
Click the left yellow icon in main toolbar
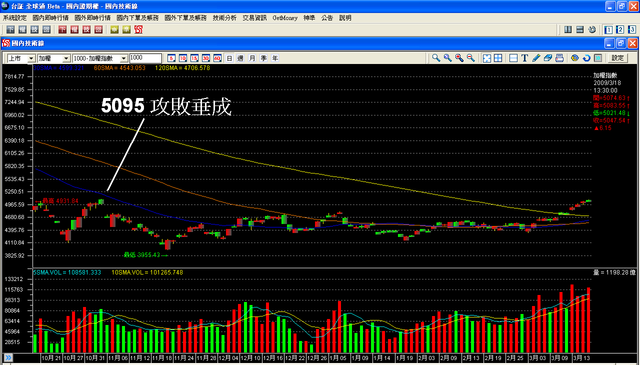tap(115, 29)
